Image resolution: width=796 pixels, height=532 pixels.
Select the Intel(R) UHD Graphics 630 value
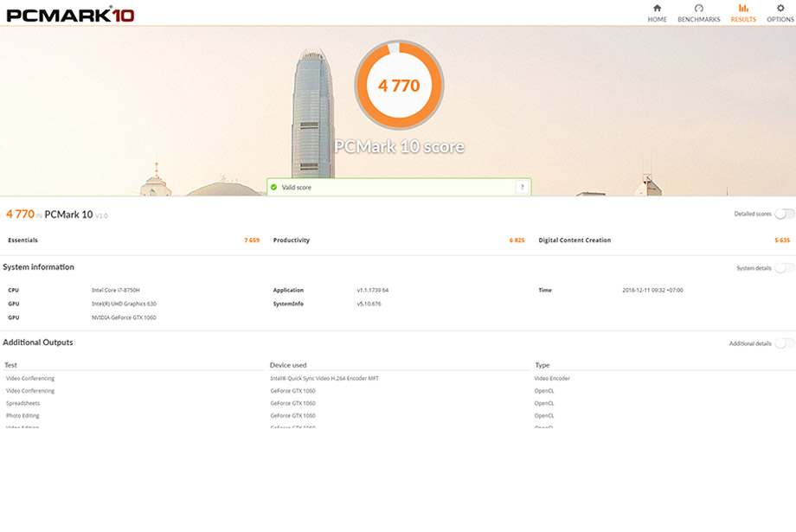point(124,304)
